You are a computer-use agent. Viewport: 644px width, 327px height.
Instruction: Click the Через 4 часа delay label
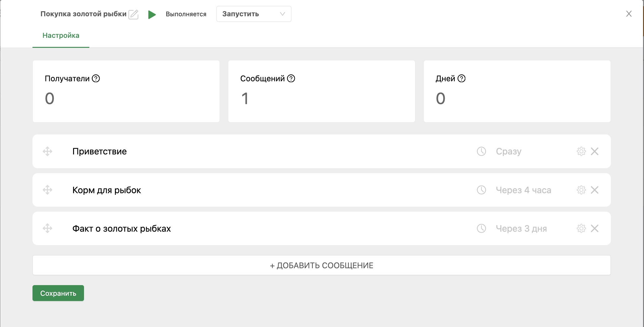523,190
